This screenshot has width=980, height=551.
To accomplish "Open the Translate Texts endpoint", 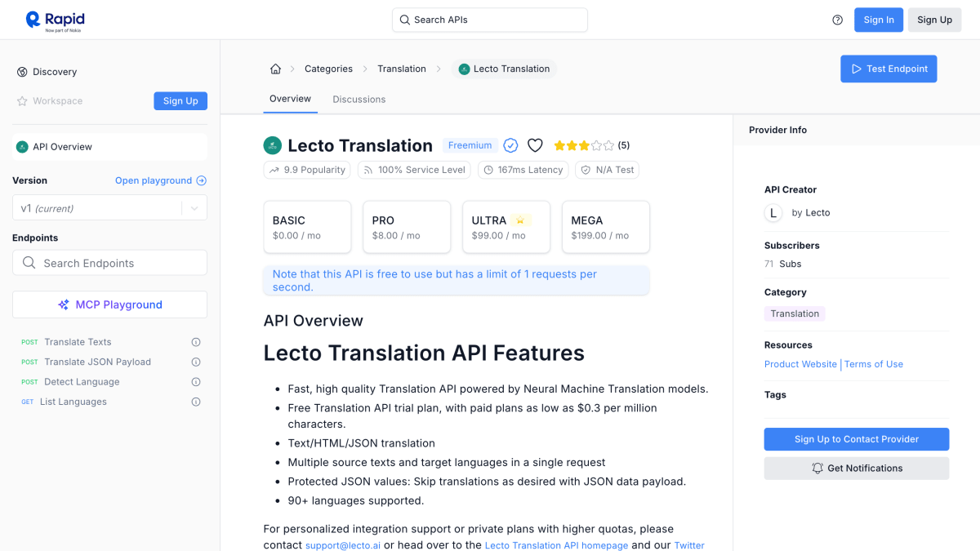I will (78, 342).
